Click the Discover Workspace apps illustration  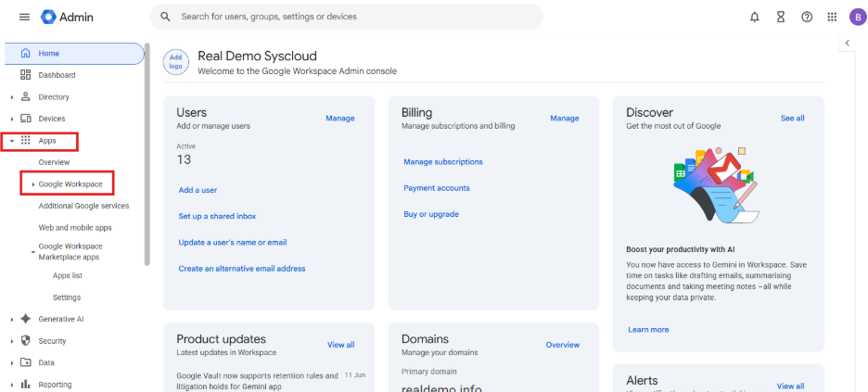715,184
